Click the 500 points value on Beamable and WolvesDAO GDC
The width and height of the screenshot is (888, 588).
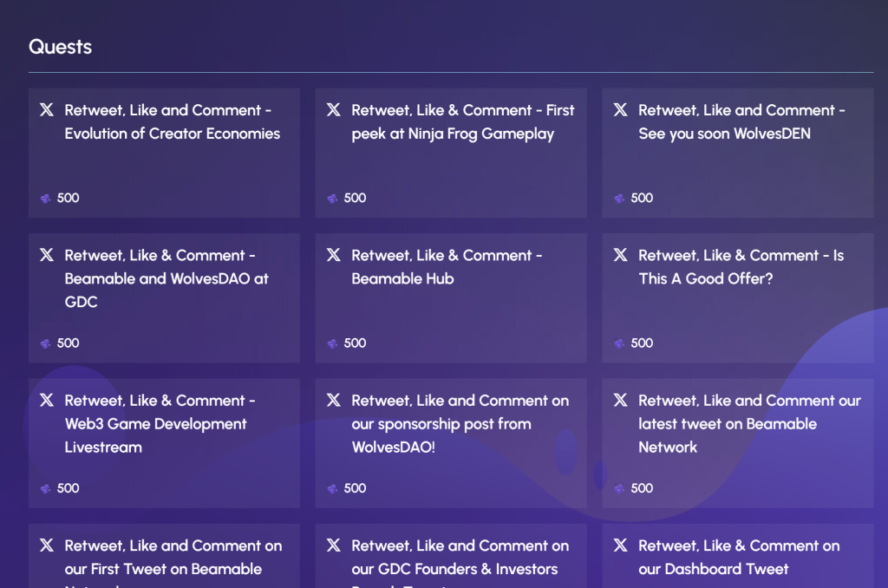click(68, 343)
